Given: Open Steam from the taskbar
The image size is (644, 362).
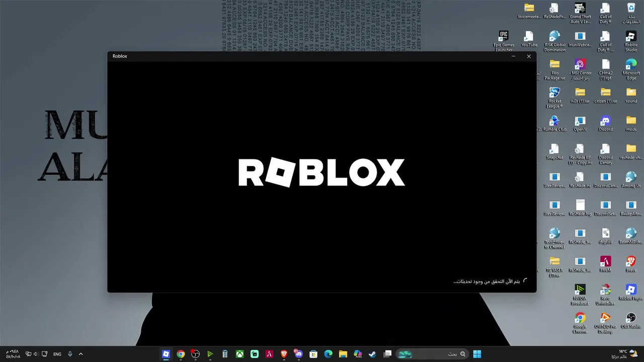Looking at the screenshot, I should (x=372, y=354).
